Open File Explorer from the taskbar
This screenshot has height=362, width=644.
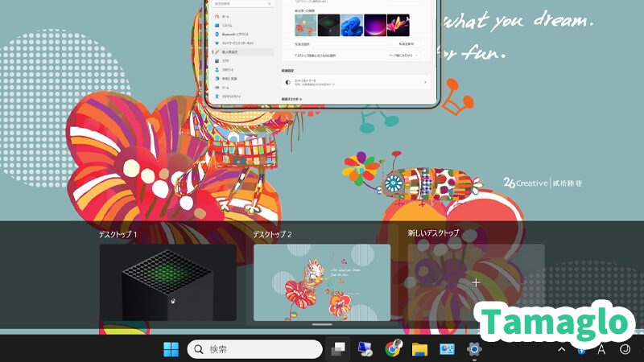(x=419, y=349)
